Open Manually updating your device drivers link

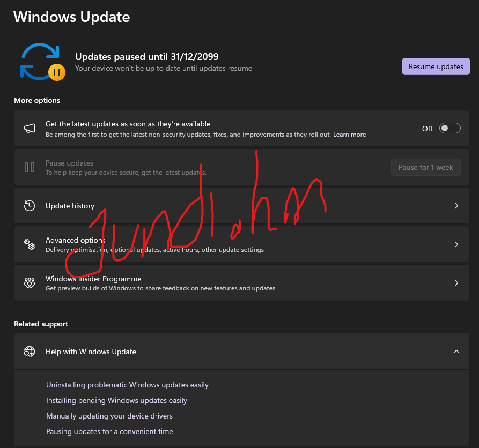[x=109, y=416]
